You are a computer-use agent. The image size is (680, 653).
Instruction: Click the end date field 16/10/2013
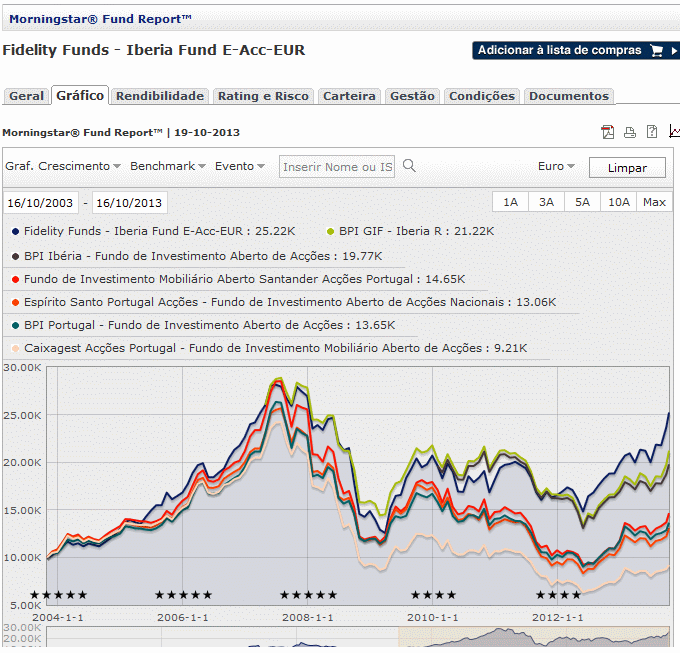click(129, 202)
